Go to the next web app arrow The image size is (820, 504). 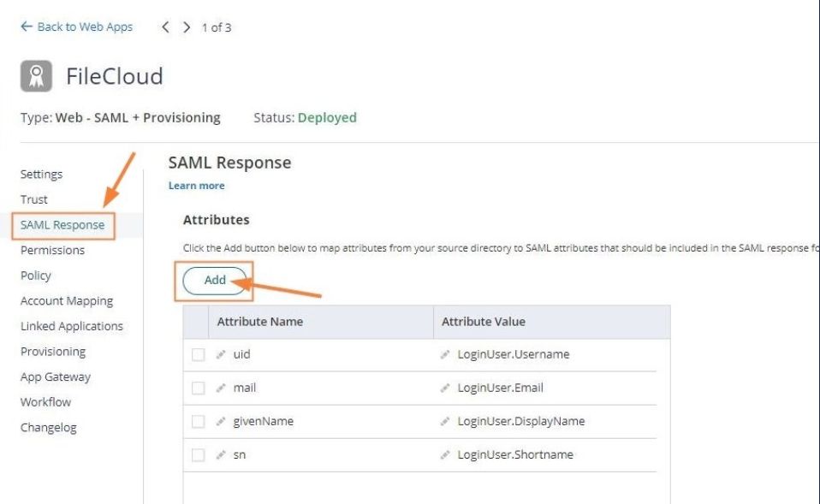(x=187, y=27)
